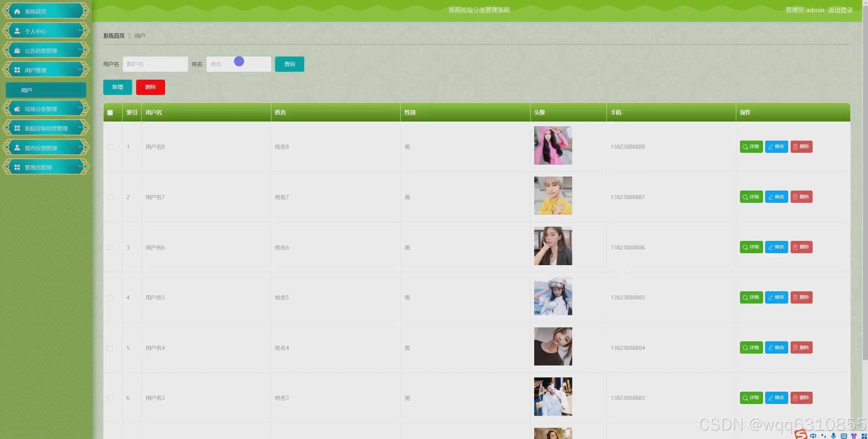Click 修改 for 用户名3
868x439 pixels.
[776, 398]
